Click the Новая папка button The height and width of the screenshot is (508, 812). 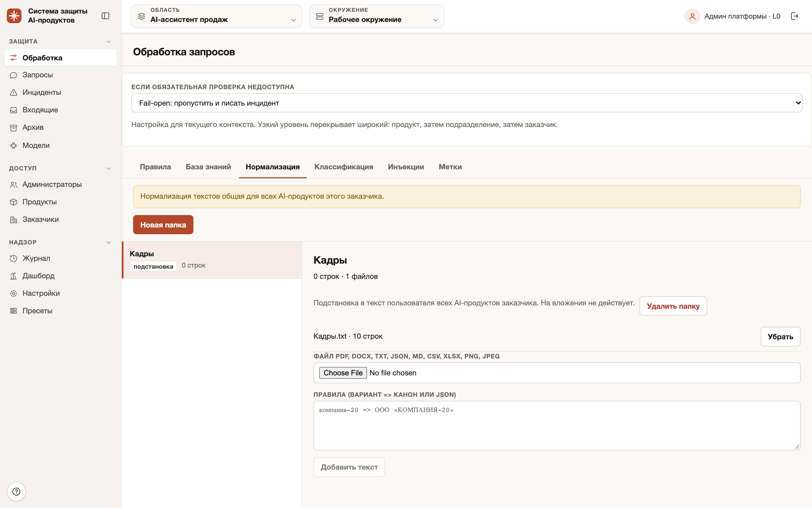pyautogui.click(x=163, y=225)
